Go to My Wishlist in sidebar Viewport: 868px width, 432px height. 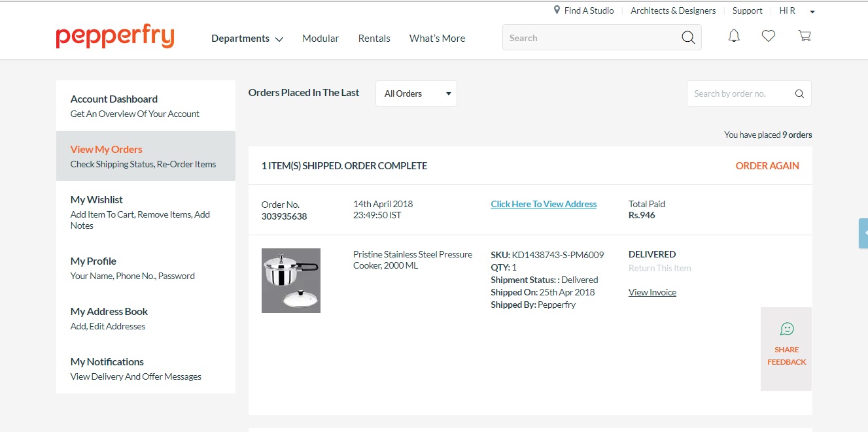[x=97, y=200]
